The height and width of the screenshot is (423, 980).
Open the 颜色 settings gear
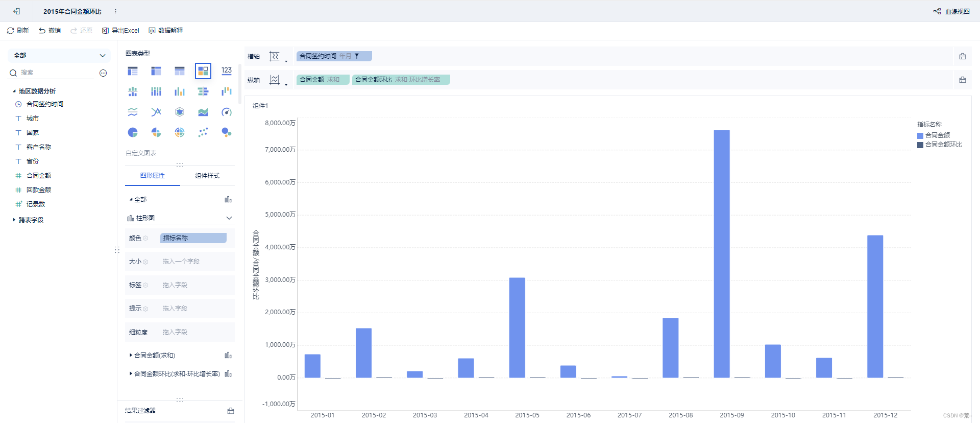(145, 239)
